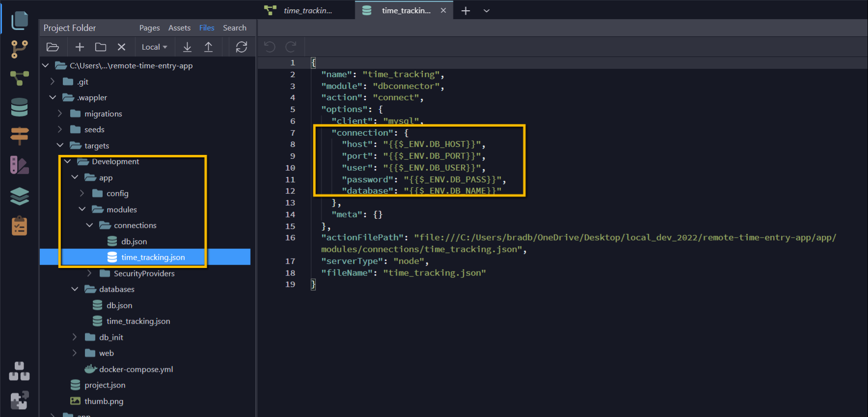
Task: Collapse the .wappler folder
Action: 53,97
